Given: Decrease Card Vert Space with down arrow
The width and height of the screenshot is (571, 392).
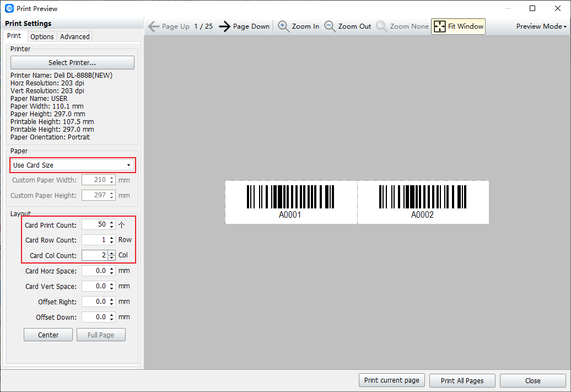Looking at the screenshot, I should coord(112,288).
